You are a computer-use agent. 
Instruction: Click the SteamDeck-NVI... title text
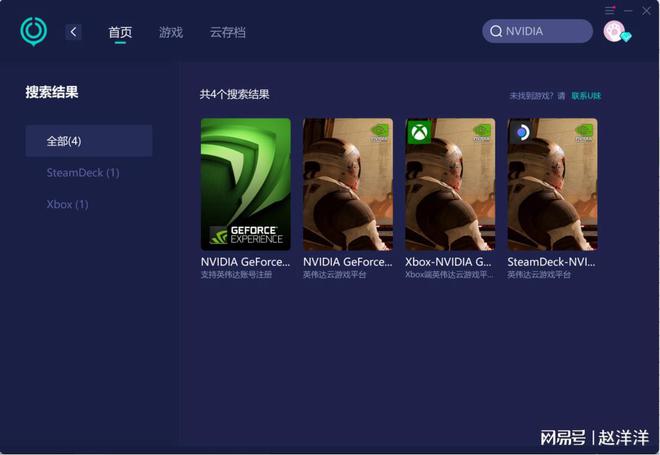(551, 262)
